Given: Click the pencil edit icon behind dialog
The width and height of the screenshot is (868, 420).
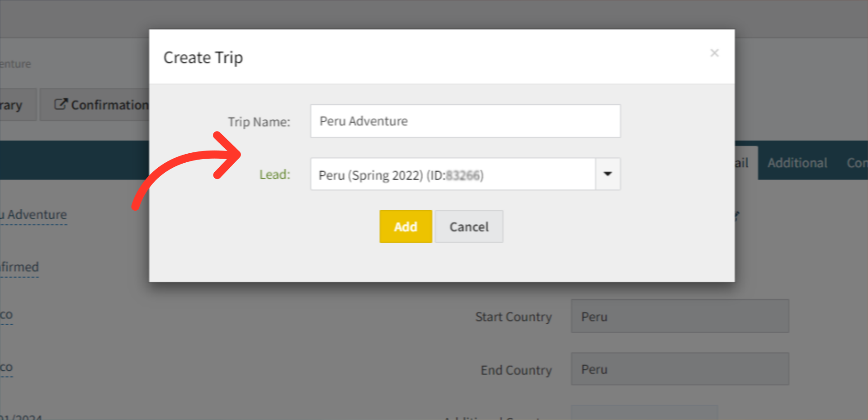Looking at the screenshot, I should point(737,216).
